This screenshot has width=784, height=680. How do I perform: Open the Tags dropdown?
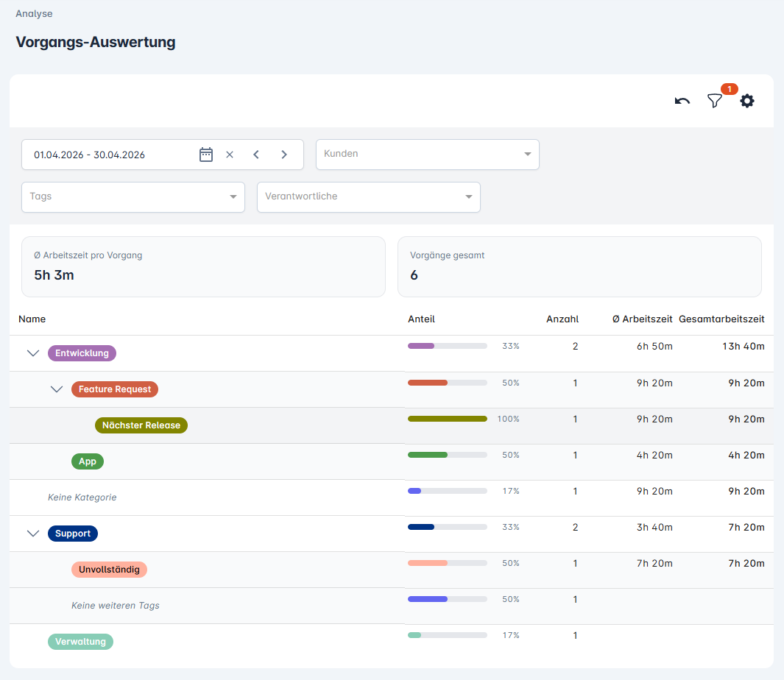coord(133,197)
